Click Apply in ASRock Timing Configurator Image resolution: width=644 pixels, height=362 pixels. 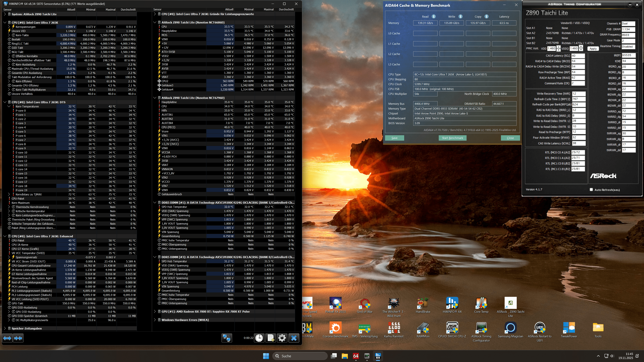tap(593, 49)
